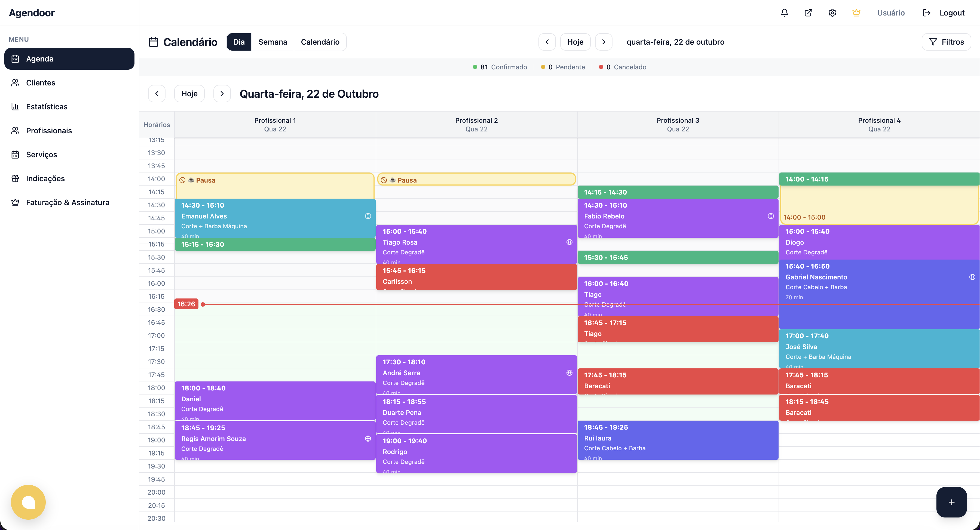This screenshot has width=980, height=530.
Task: Open Rodrigo 19:00 appointment
Action: [476, 454]
